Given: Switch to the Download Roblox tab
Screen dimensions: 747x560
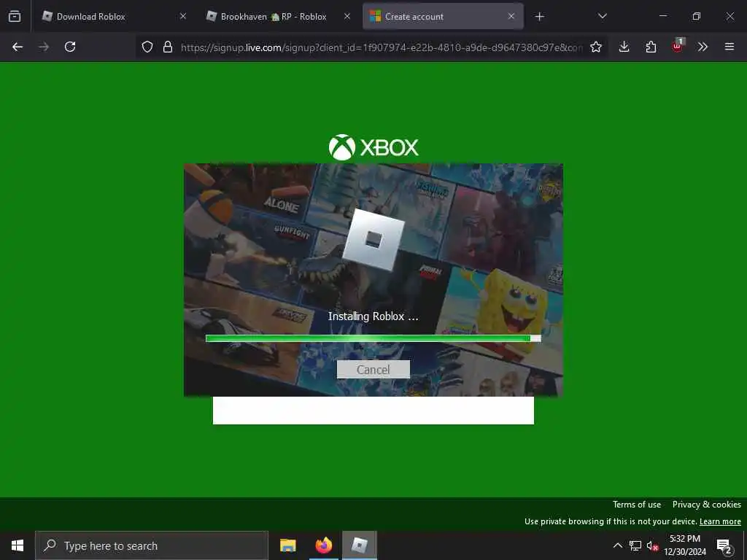Looking at the screenshot, I should click(x=115, y=16).
